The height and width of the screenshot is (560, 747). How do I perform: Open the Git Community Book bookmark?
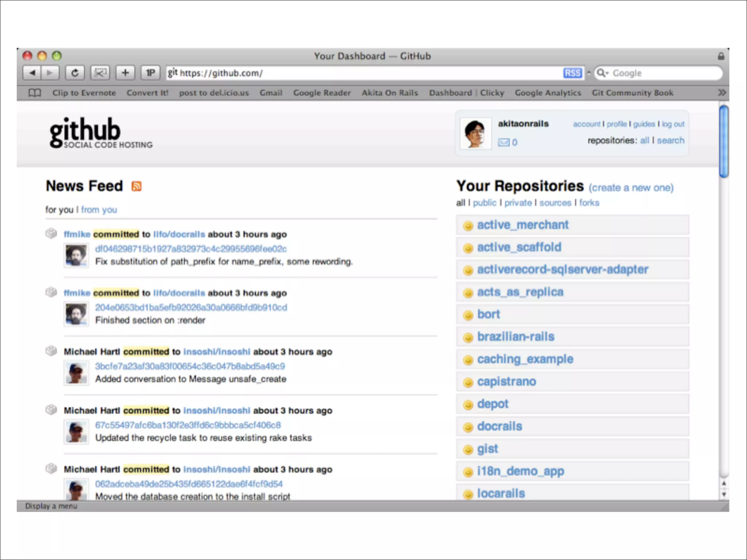[632, 93]
